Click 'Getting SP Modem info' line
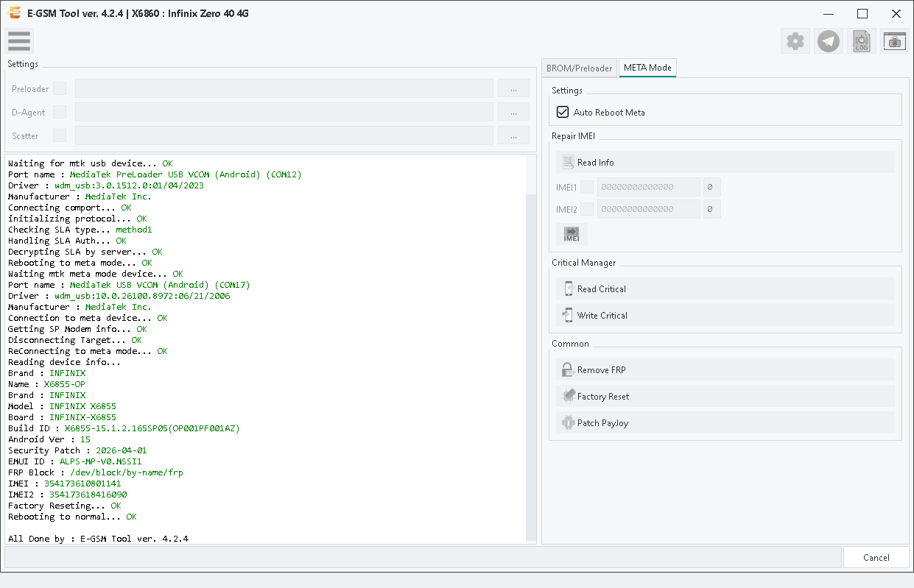The image size is (914, 588). click(x=77, y=329)
